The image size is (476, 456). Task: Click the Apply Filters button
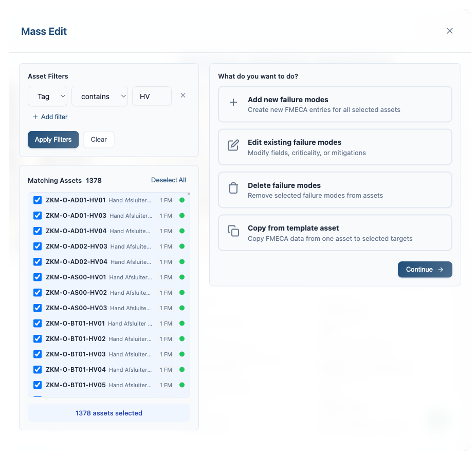click(53, 139)
